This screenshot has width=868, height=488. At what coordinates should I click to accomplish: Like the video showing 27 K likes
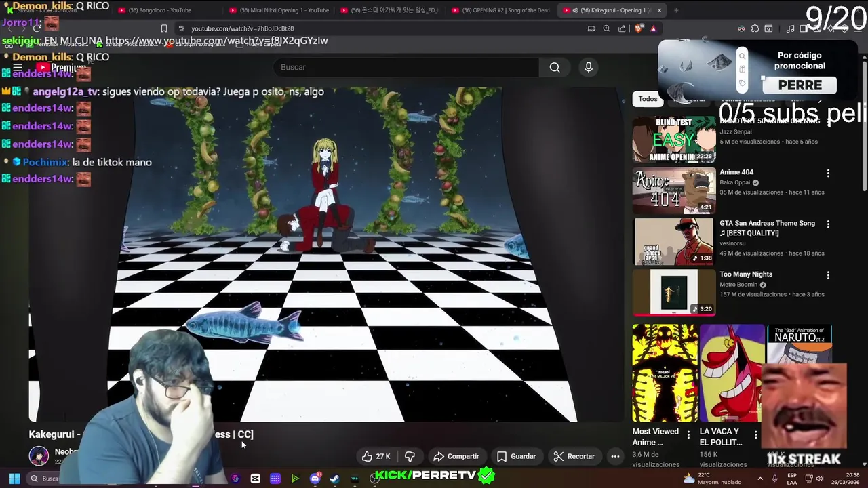(376, 456)
